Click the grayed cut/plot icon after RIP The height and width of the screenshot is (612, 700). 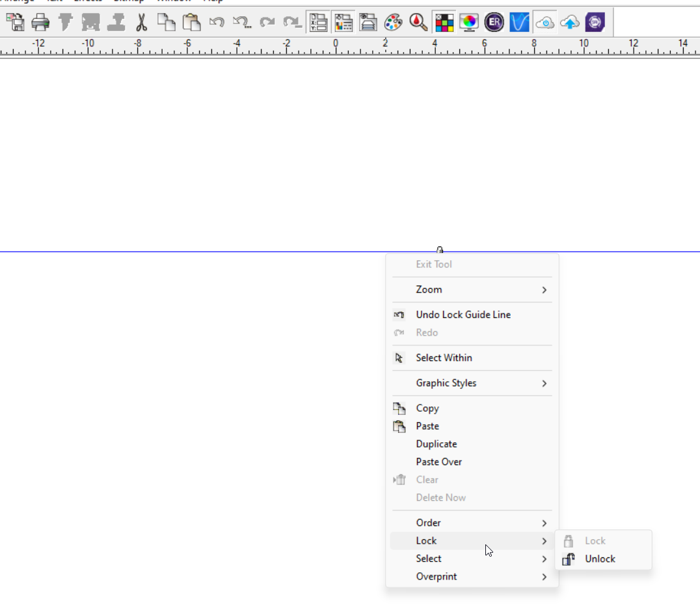click(90, 22)
